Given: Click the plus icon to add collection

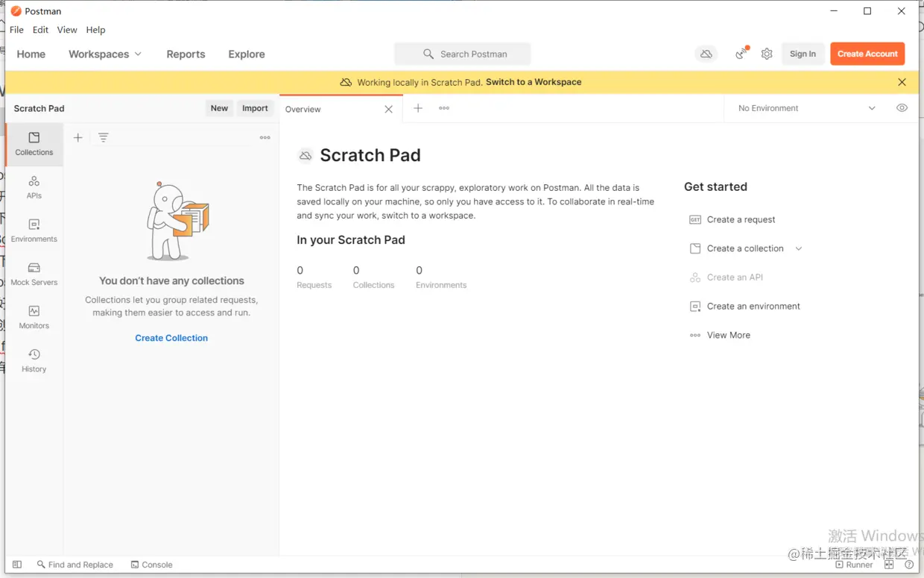Looking at the screenshot, I should [78, 137].
